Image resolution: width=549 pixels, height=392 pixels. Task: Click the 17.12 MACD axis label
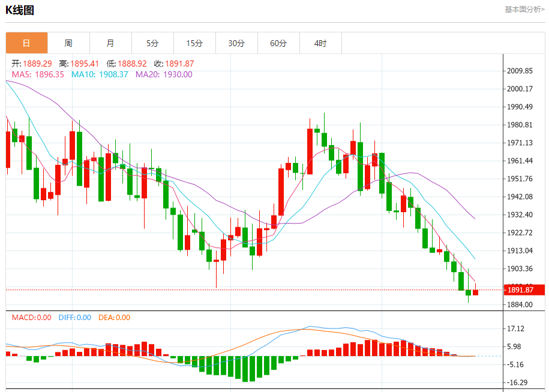click(x=516, y=328)
